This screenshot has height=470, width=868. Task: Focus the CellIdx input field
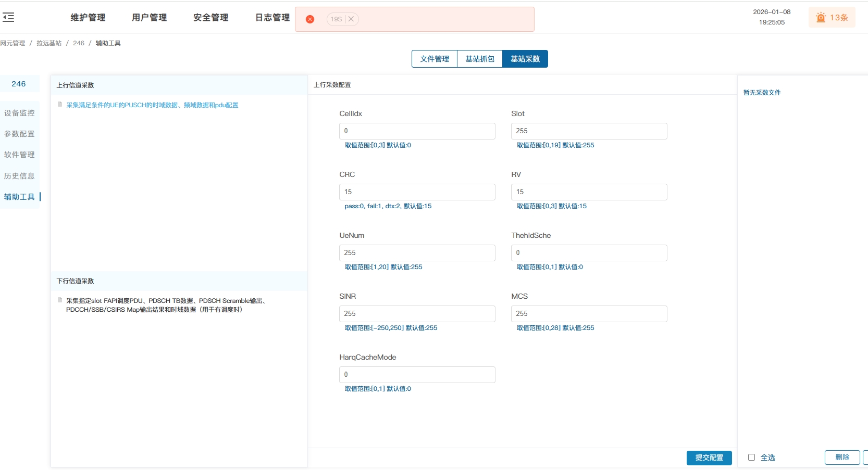point(417,131)
